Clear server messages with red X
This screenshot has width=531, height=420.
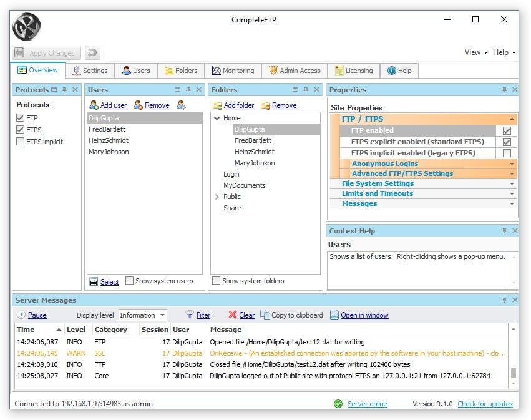point(233,315)
